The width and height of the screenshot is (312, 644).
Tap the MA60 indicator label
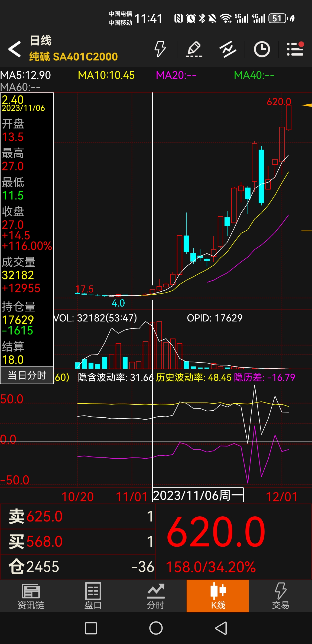[x=20, y=87]
